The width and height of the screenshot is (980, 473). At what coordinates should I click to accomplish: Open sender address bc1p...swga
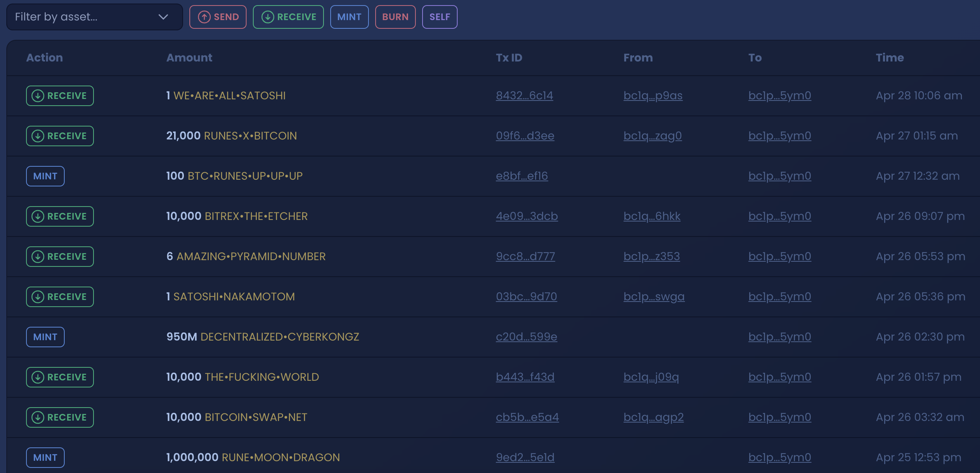click(x=654, y=296)
